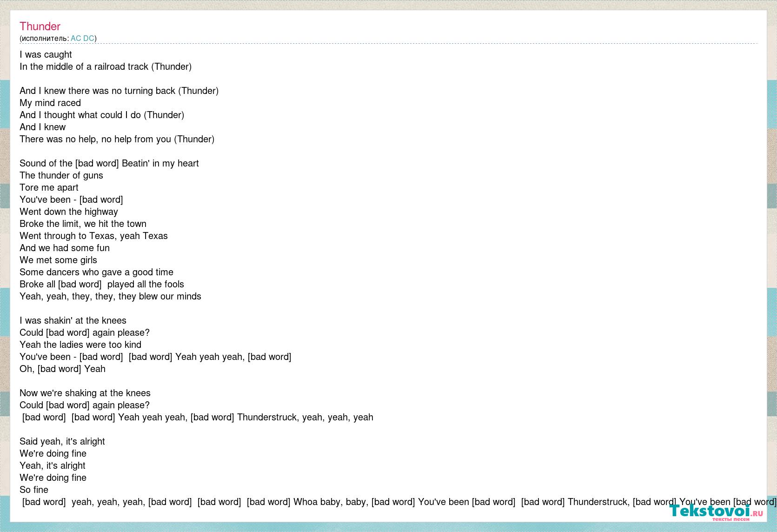Select 'I was shakin' at the knees'

[x=73, y=320]
